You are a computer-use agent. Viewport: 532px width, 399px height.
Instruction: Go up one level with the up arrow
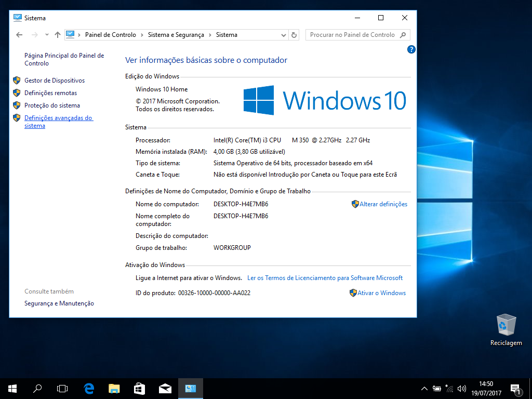coord(58,35)
